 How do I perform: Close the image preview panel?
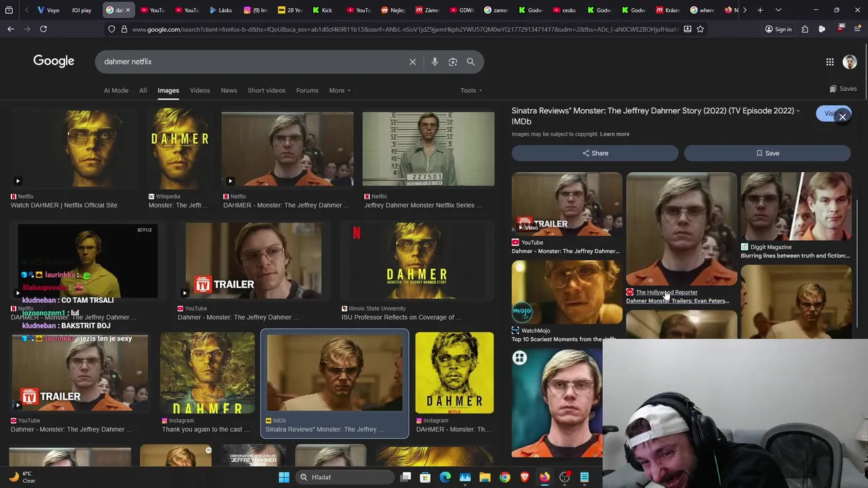click(x=842, y=117)
